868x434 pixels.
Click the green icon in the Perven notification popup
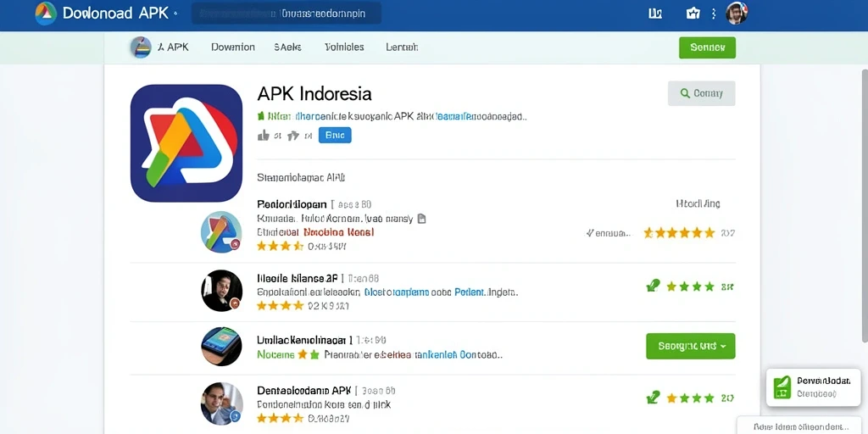click(782, 387)
